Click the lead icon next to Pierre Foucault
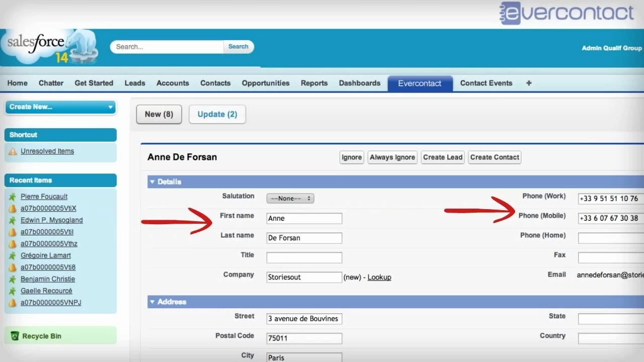Viewport: 644px width, 362px height. (13, 197)
